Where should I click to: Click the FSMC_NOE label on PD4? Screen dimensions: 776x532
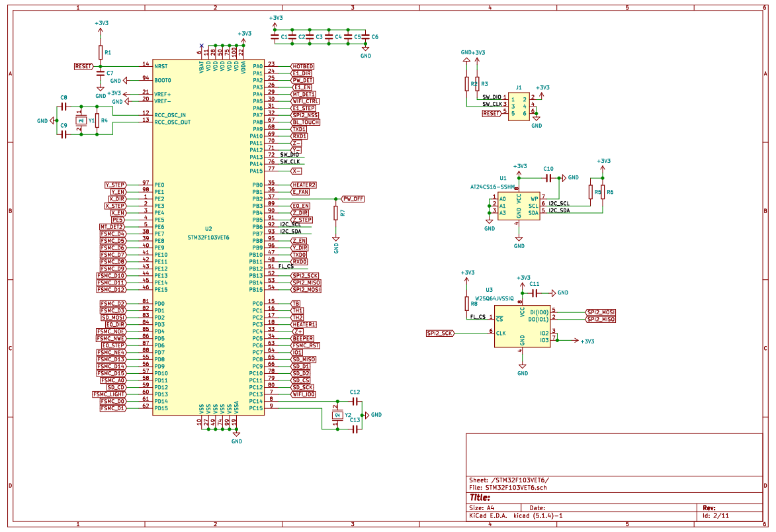[111, 332]
